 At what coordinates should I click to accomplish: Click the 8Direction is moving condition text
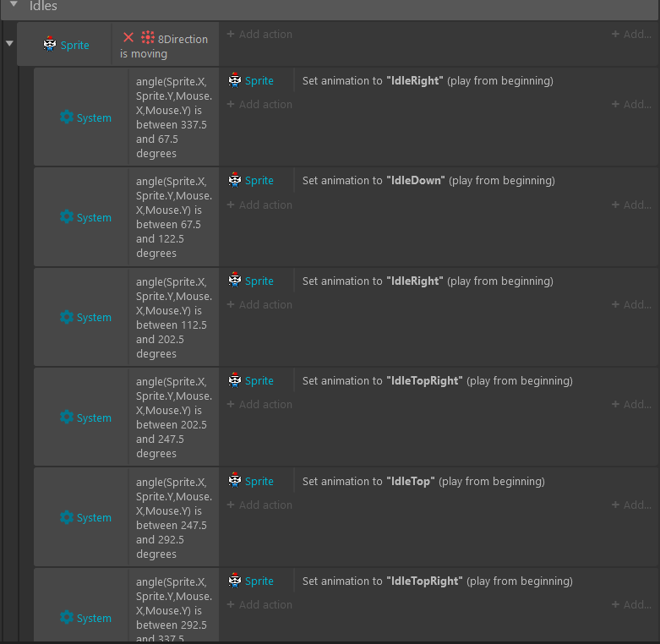point(164,46)
